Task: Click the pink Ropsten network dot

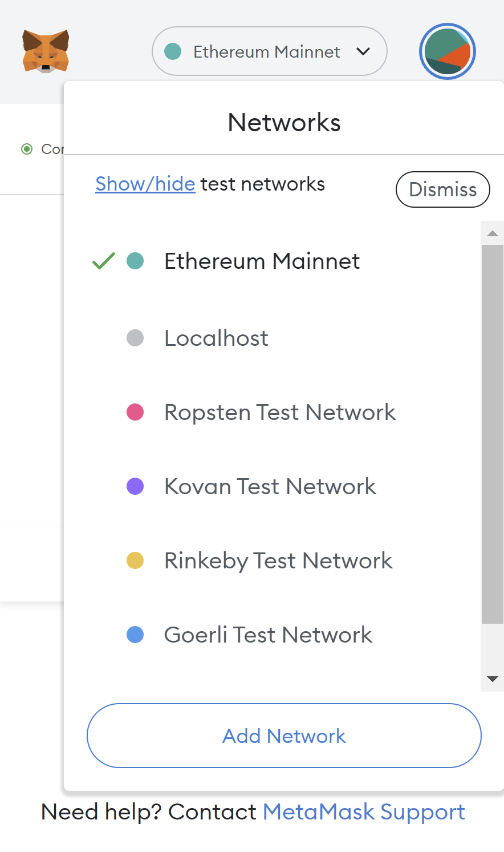Action: pyautogui.click(x=135, y=412)
